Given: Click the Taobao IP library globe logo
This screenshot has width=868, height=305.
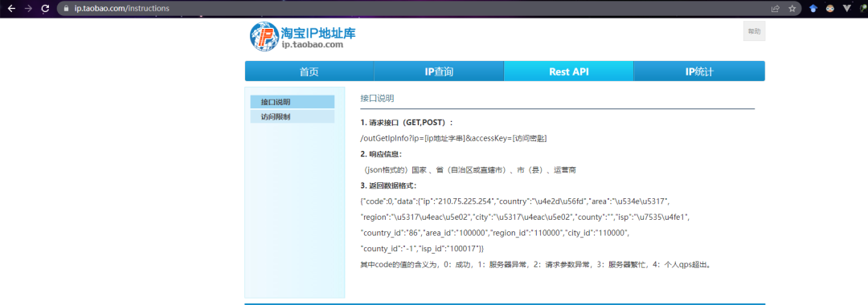Looking at the screenshot, I should click(x=264, y=36).
